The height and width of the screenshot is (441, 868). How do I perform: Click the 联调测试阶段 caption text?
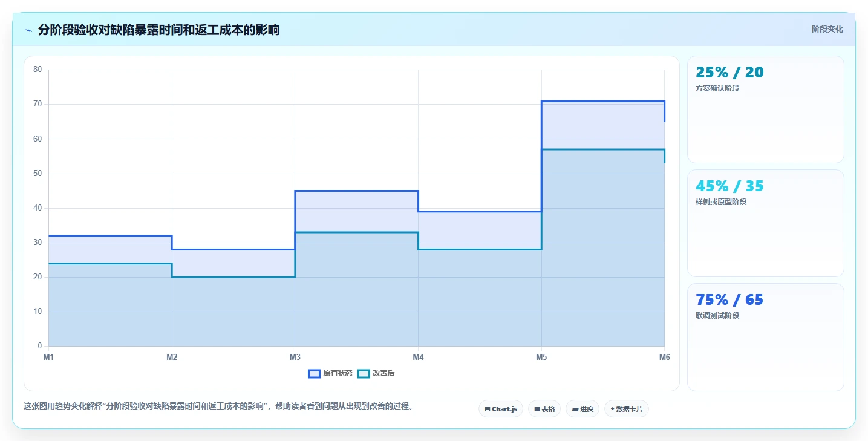pos(717,316)
